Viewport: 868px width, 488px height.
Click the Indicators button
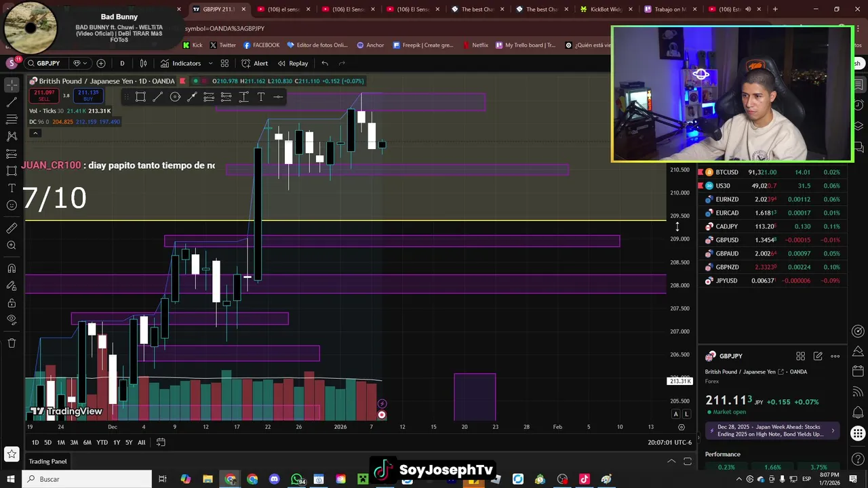180,63
